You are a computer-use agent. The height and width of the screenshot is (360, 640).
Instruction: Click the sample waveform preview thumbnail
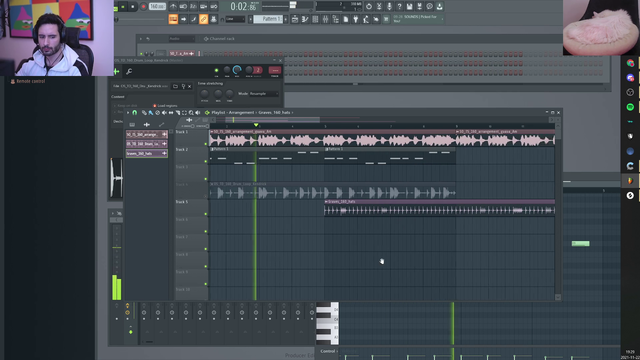116,178
